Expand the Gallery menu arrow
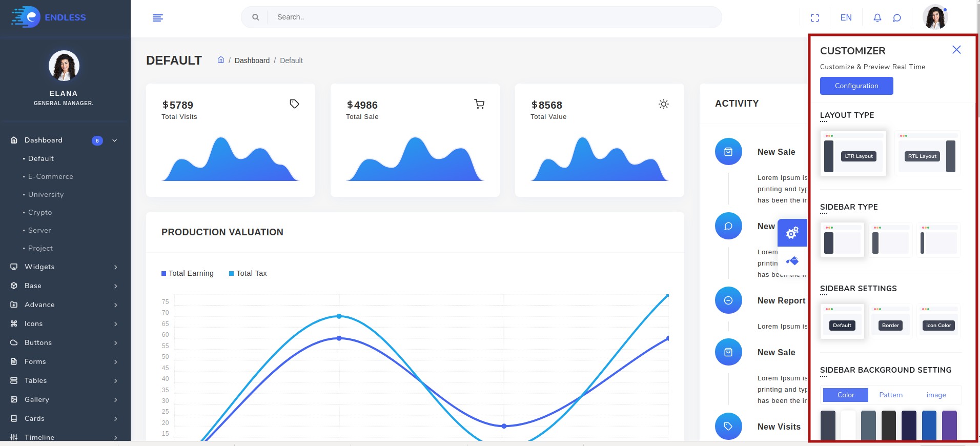Viewport: 980px width, 446px height. click(x=115, y=400)
